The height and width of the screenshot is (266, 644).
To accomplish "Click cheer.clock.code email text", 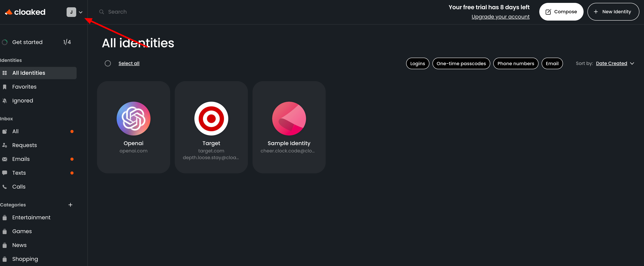I will coord(288,151).
